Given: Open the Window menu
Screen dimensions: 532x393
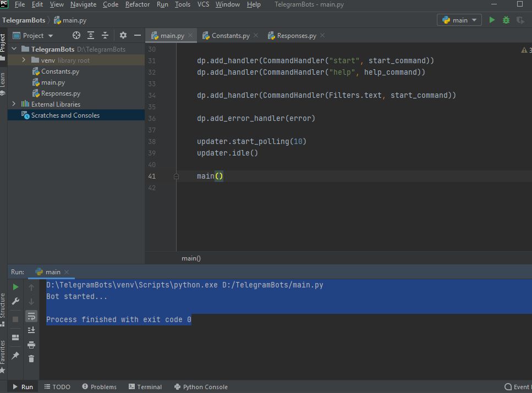Looking at the screenshot, I should click(228, 4).
